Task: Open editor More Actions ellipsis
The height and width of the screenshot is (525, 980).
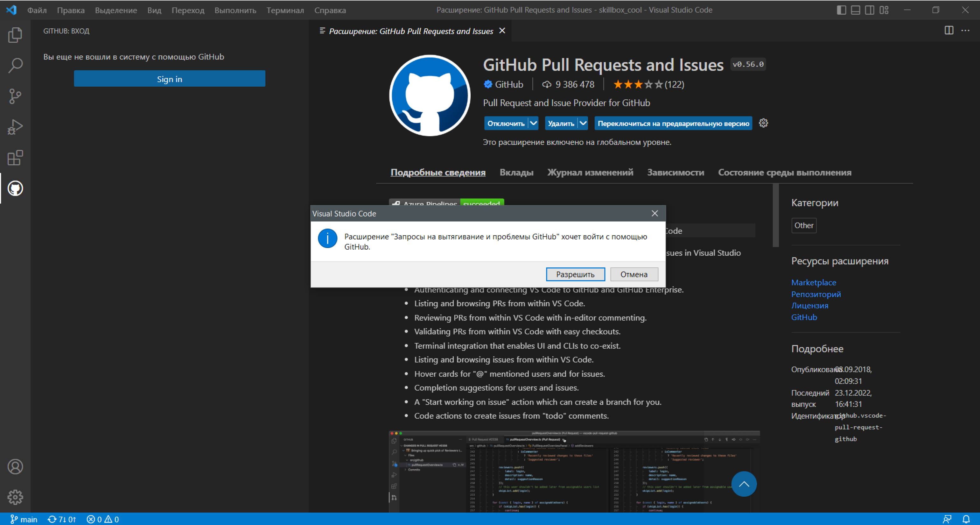Action: (965, 31)
